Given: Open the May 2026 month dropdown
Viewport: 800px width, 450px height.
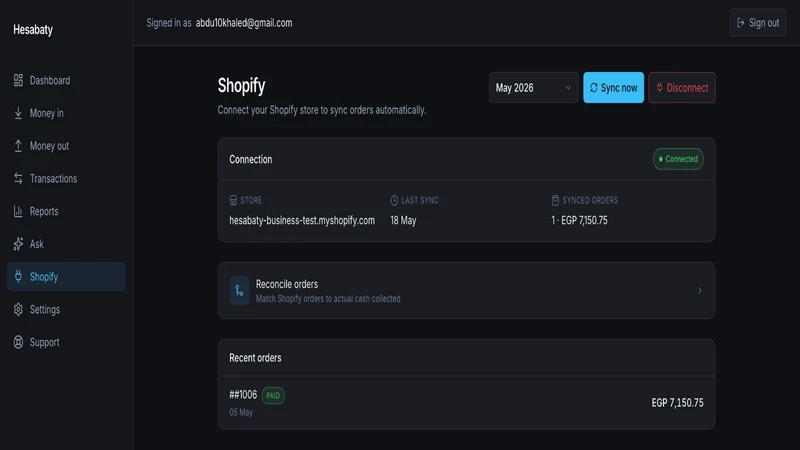Looking at the screenshot, I should click(x=534, y=88).
